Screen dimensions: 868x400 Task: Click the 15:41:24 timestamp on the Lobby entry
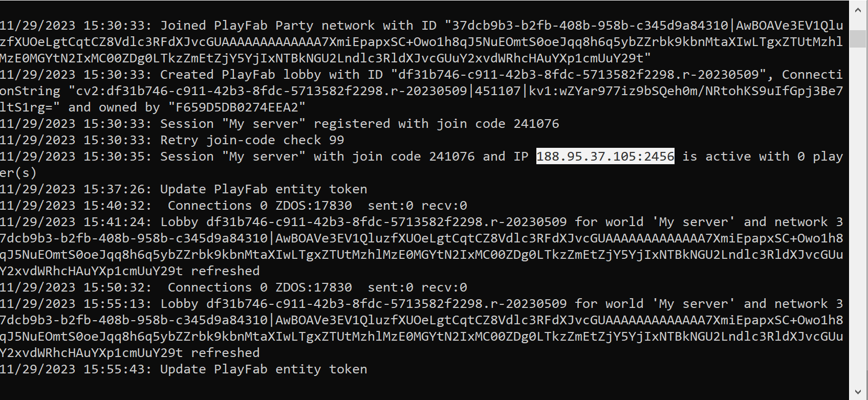pyautogui.click(x=117, y=222)
